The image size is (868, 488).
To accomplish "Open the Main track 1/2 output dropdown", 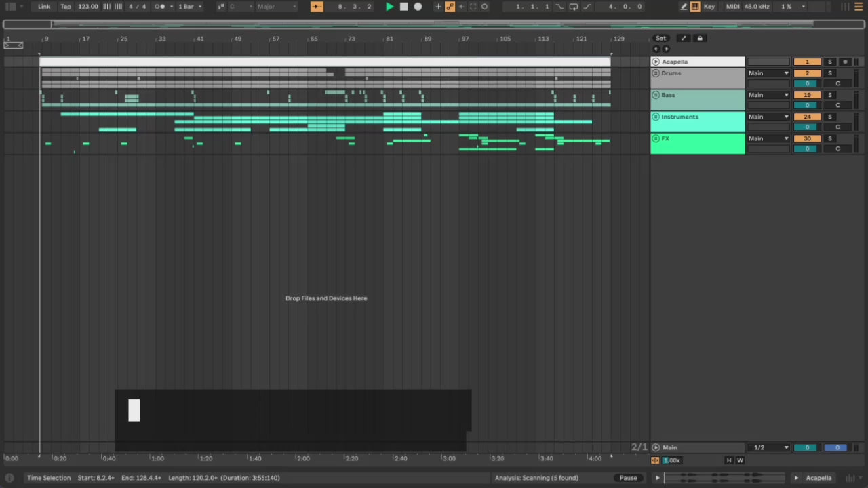I will pos(768,447).
